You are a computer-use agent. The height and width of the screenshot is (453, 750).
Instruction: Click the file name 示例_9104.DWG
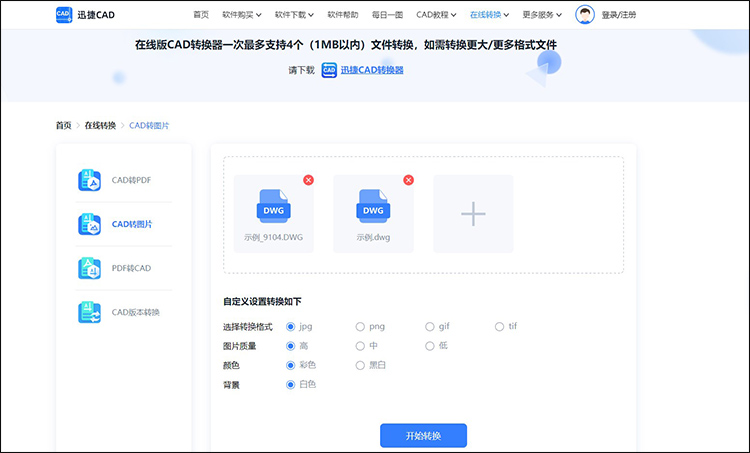click(x=274, y=237)
